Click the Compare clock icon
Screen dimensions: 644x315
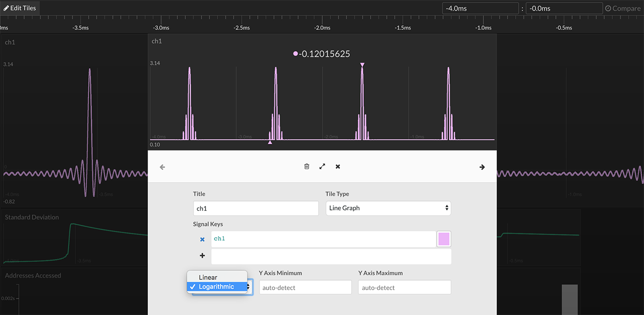608,8
